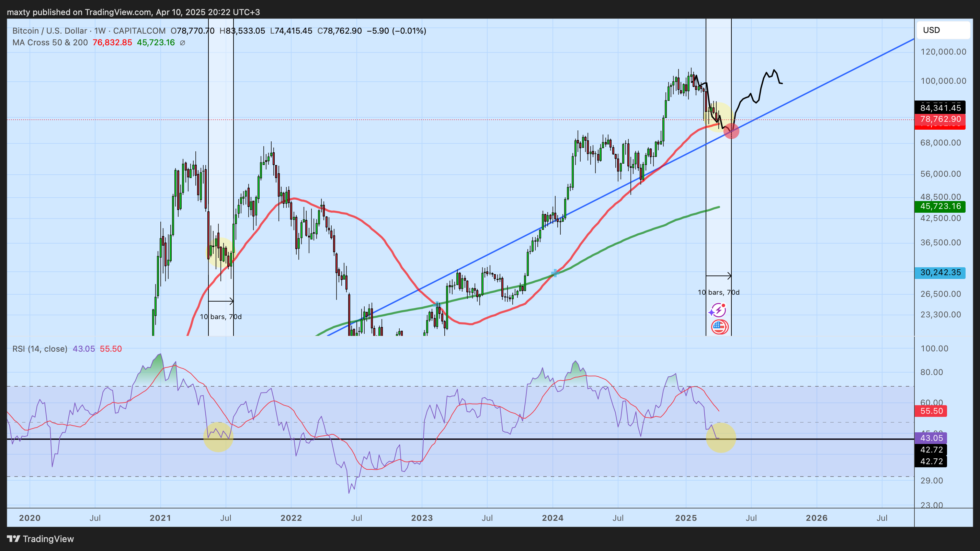This screenshot has height=551, width=980.
Task: Click the red 78,762.90 price axis label
Action: (940, 119)
